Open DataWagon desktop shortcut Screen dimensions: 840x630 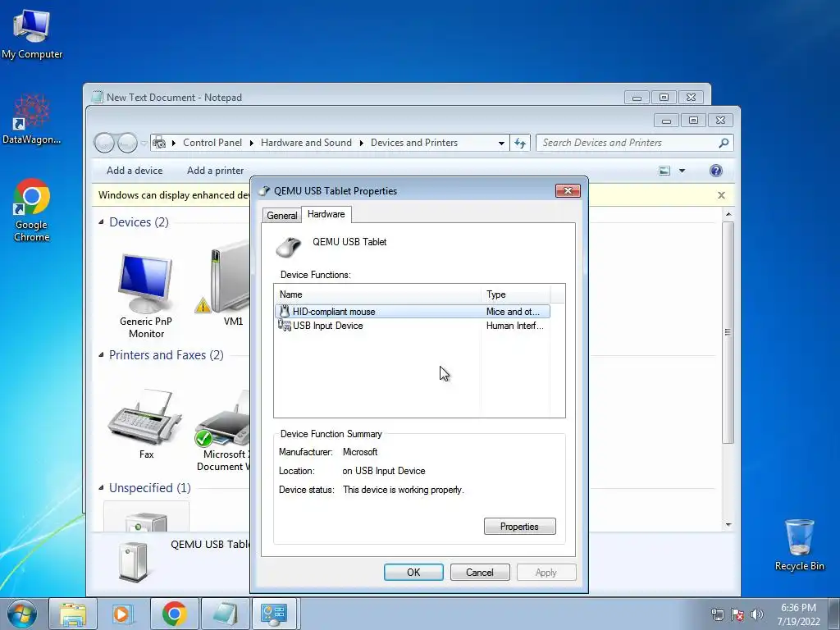pyautogui.click(x=32, y=120)
